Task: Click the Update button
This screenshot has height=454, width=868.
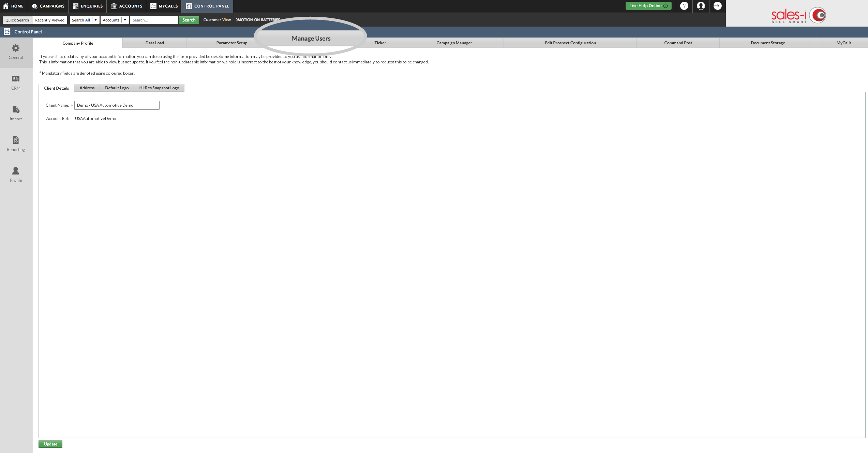Action: [50, 444]
